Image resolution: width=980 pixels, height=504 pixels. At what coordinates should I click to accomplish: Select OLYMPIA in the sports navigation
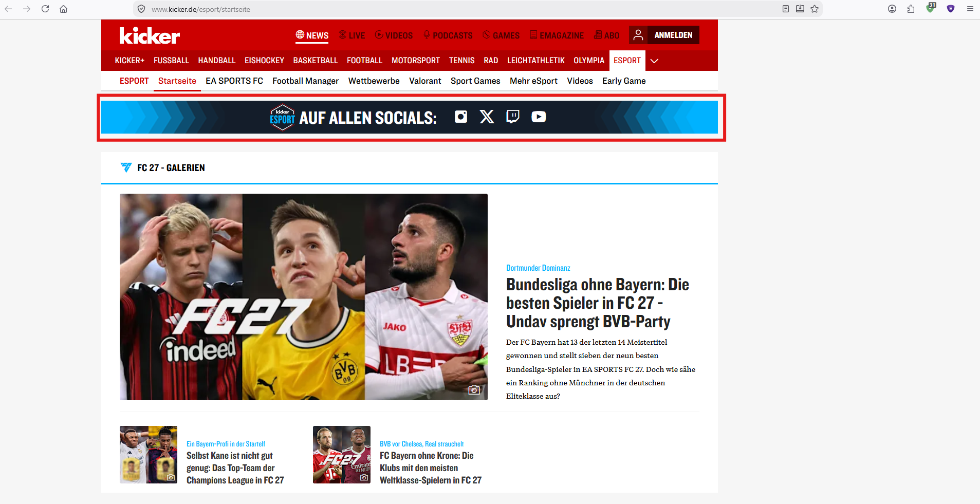coord(589,61)
